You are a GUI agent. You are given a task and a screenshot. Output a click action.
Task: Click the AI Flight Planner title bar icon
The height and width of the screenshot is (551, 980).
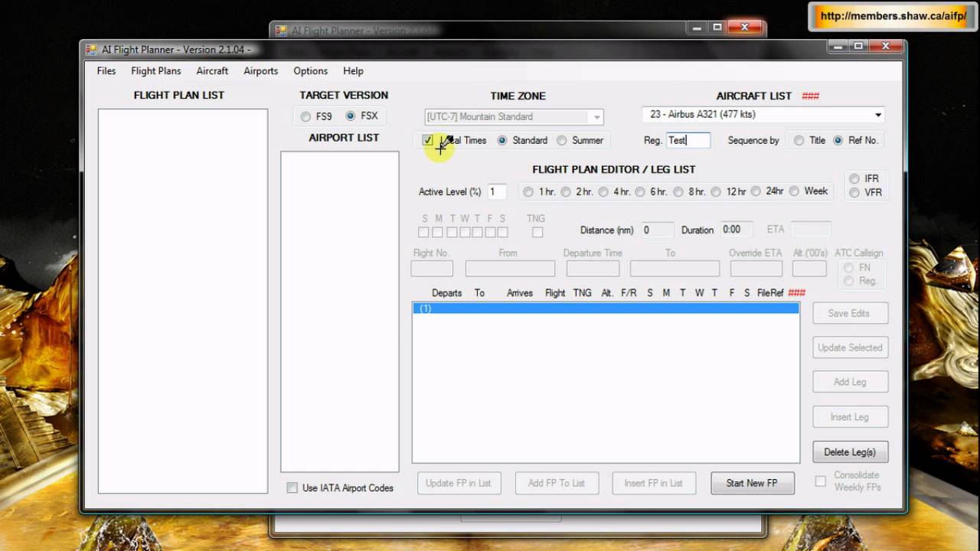[x=92, y=50]
